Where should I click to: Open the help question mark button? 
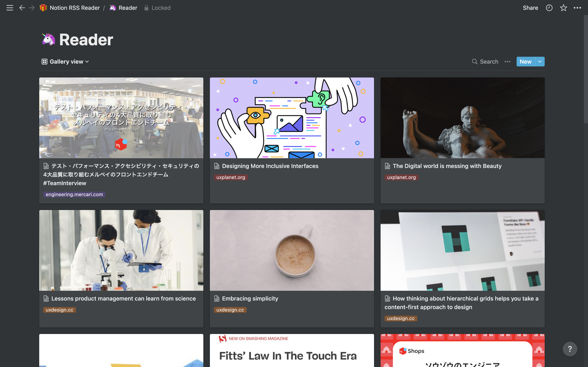point(570,349)
